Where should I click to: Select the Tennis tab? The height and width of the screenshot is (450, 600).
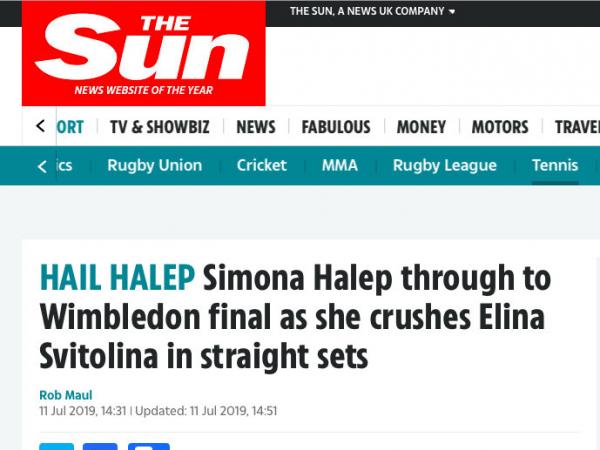[x=555, y=166]
